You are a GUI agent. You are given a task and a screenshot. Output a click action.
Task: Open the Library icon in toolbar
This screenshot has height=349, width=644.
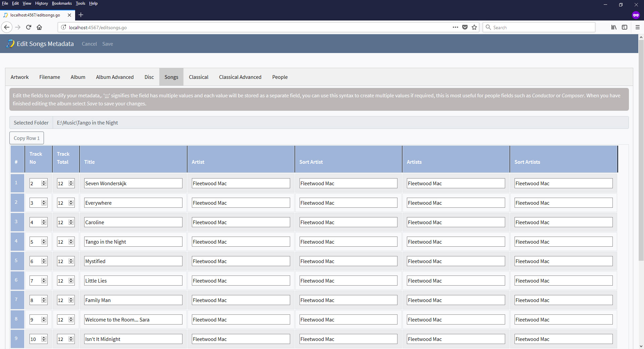click(x=614, y=28)
